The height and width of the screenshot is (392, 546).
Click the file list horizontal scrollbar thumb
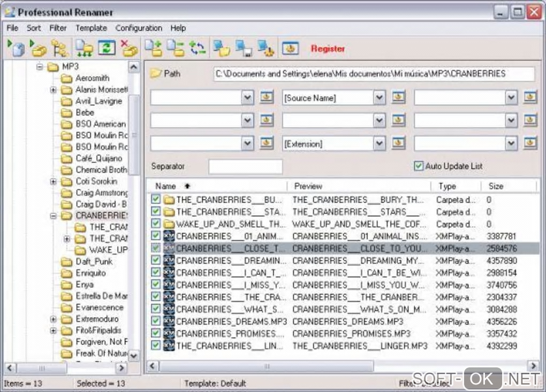267,366
